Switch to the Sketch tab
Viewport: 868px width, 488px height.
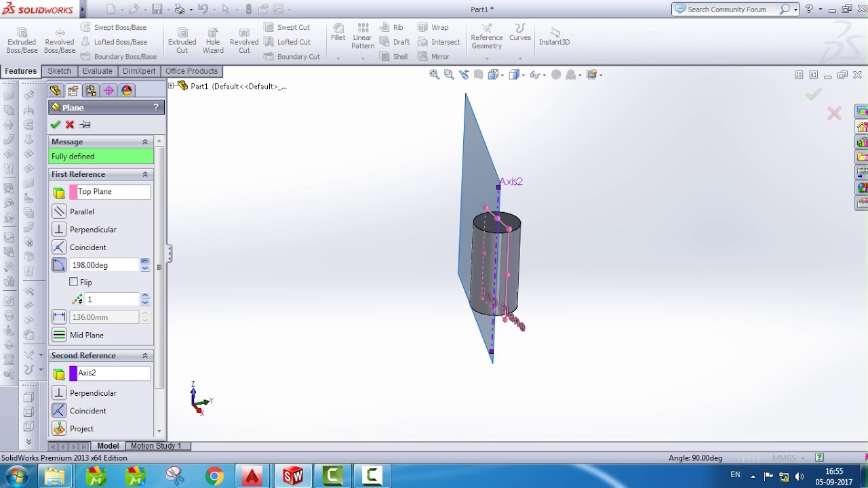click(x=59, y=71)
